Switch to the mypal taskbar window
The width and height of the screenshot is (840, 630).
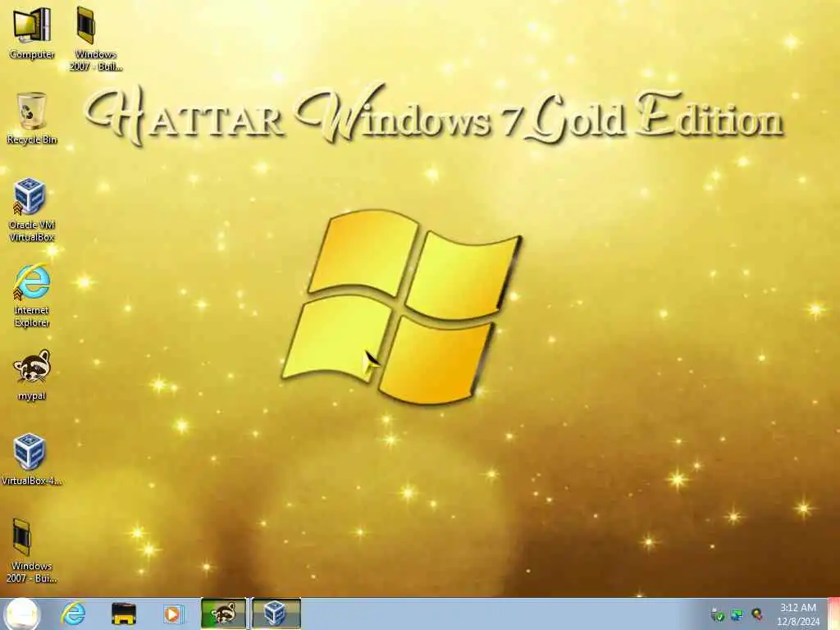coord(223,614)
